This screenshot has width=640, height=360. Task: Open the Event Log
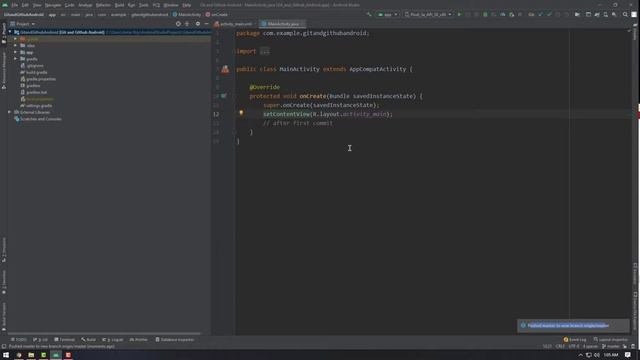tap(575, 340)
